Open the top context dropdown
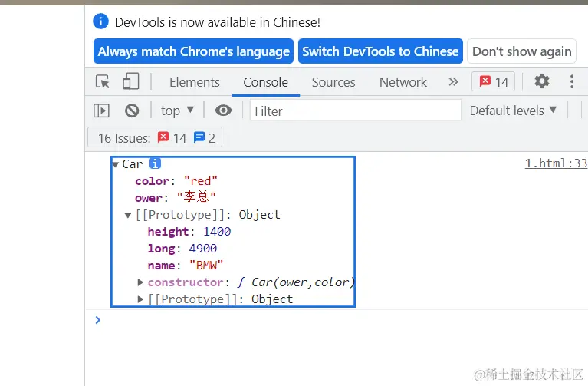 (177, 111)
